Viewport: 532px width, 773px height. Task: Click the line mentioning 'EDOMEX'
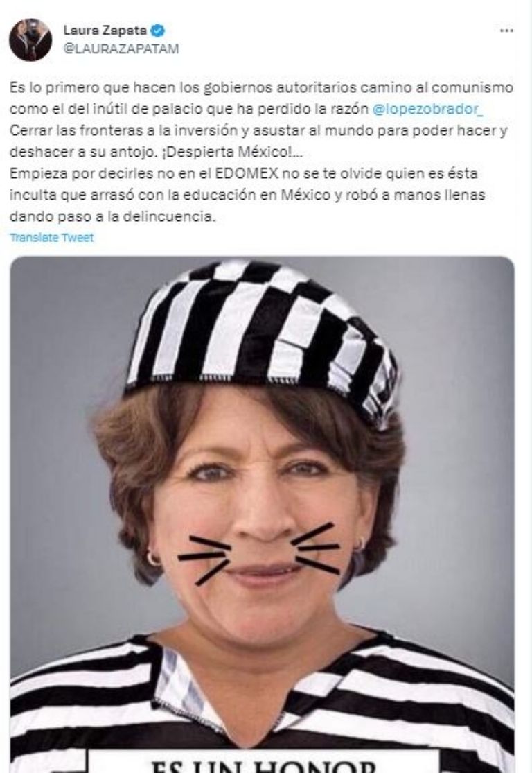tap(243, 173)
